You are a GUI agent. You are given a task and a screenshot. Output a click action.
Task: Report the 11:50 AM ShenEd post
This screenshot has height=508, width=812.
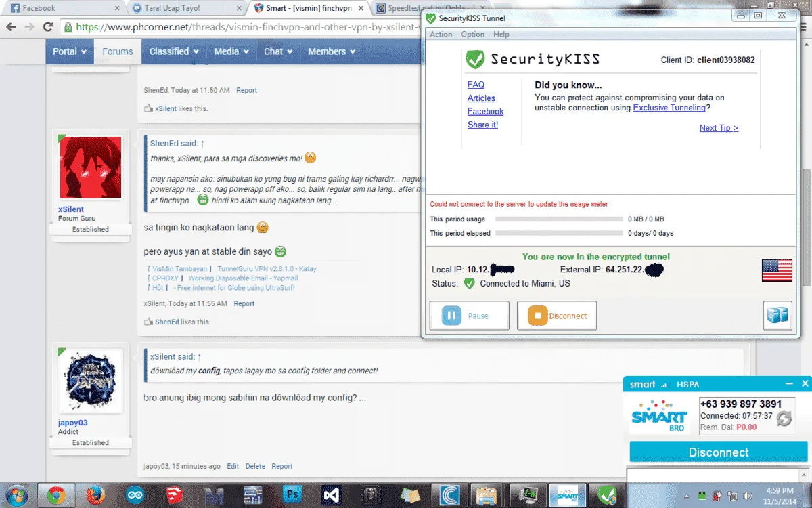pyautogui.click(x=247, y=90)
